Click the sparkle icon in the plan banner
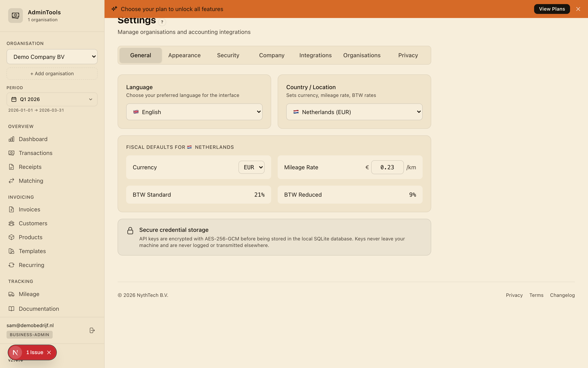This screenshot has width=588, height=368. [x=114, y=9]
